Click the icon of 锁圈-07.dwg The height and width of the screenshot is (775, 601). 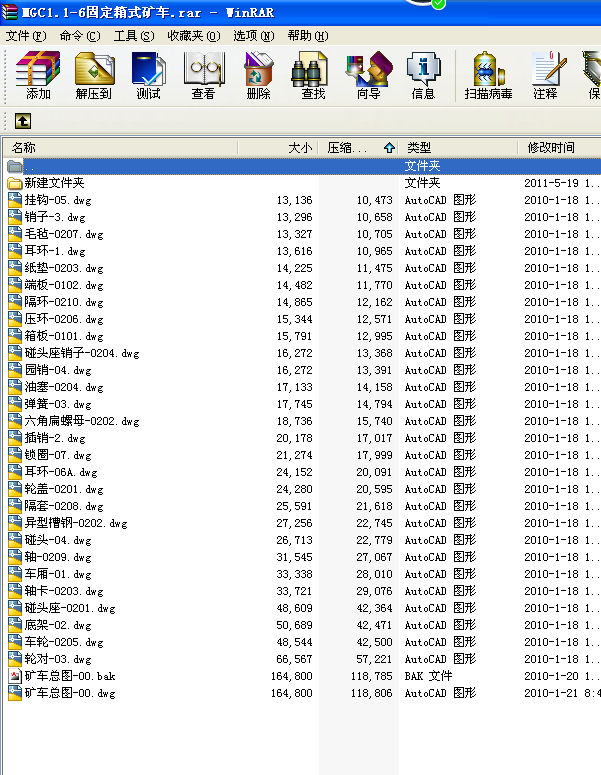click(15, 455)
